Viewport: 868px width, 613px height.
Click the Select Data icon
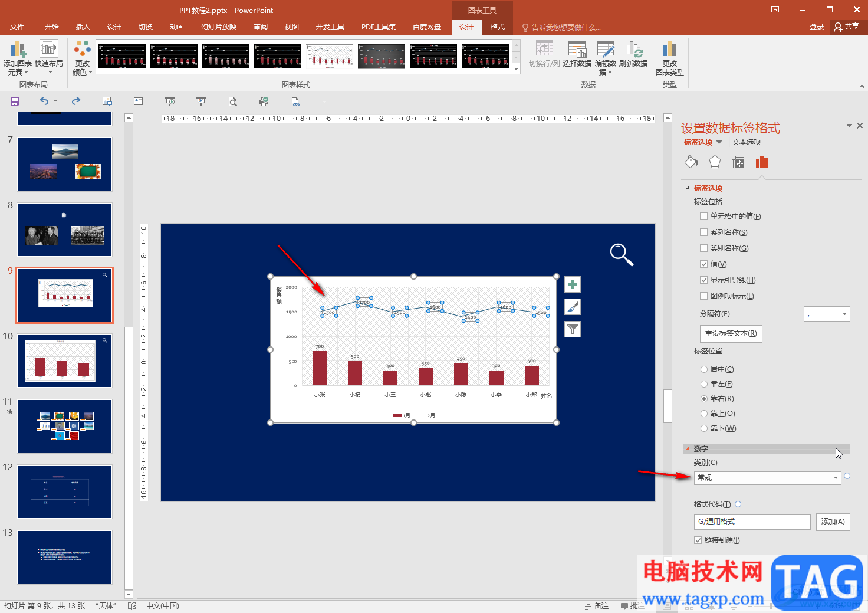[x=577, y=54]
